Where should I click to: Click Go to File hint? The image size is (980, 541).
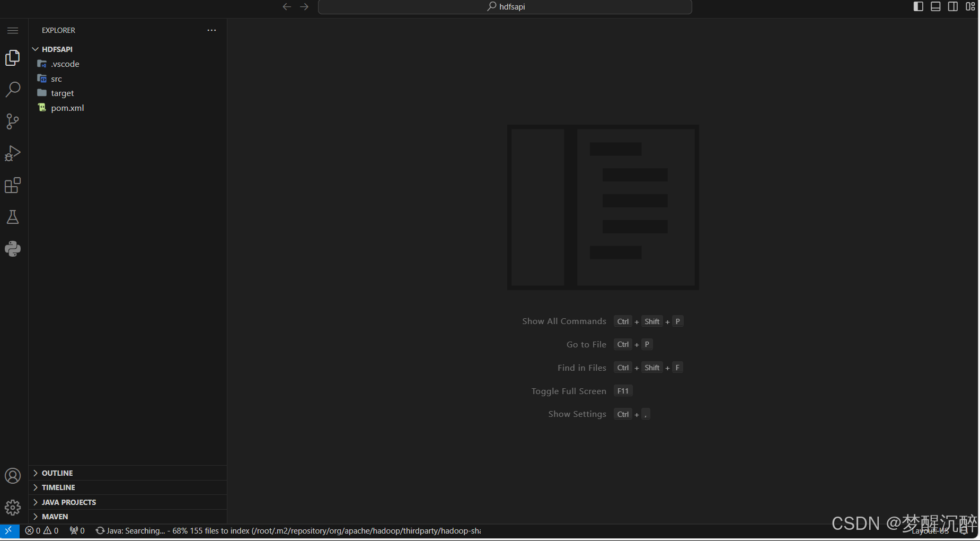(x=586, y=345)
